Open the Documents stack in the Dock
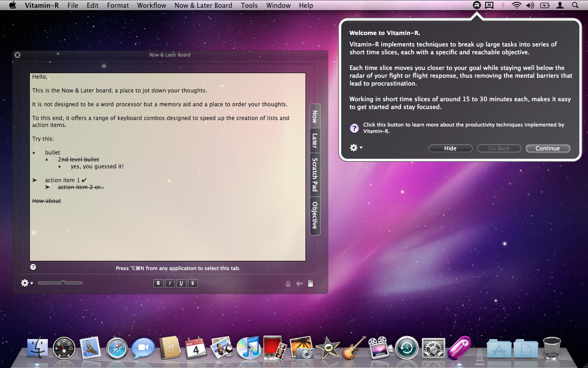The image size is (588, 368). pos(526,349)
